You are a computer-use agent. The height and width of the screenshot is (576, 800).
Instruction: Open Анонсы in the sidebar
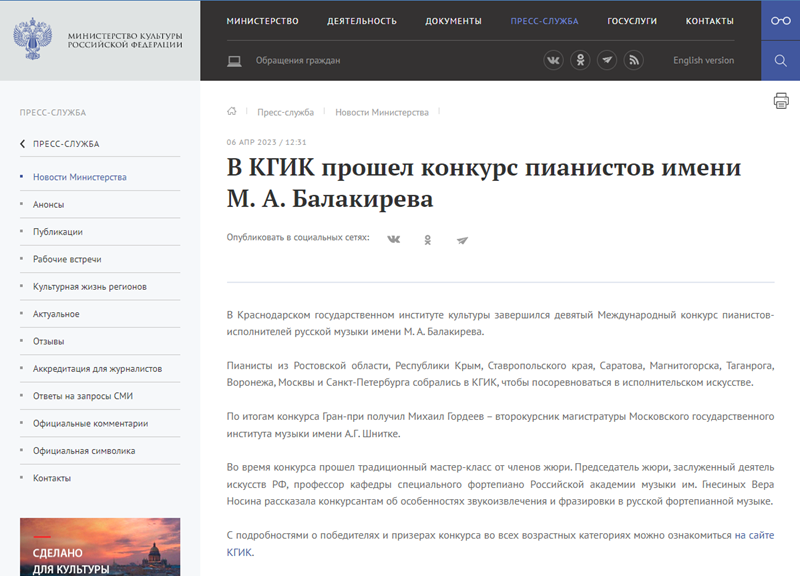coord(48,205)
